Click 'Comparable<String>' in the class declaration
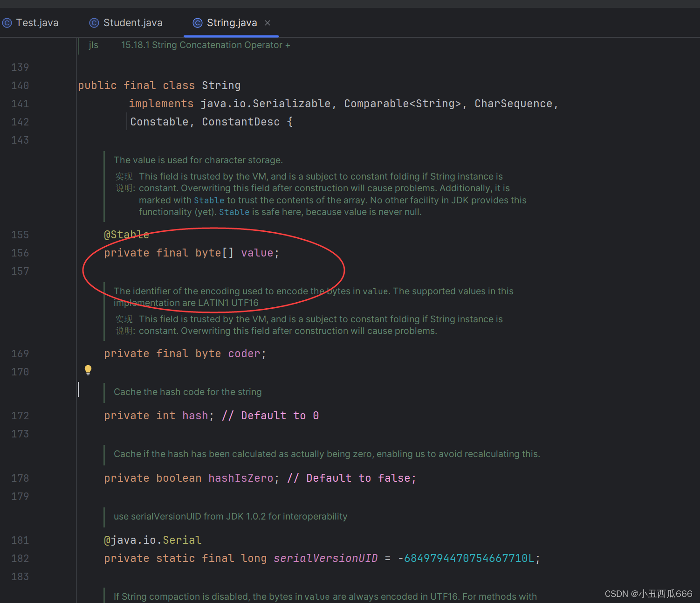 [403, 104]
